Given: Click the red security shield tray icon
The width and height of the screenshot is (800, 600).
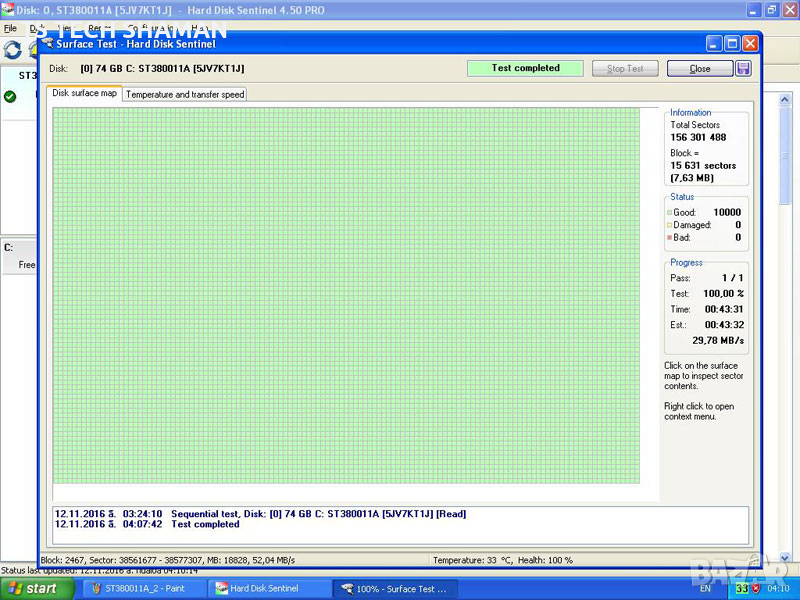Looking at the screenshot, I should 756,589.
